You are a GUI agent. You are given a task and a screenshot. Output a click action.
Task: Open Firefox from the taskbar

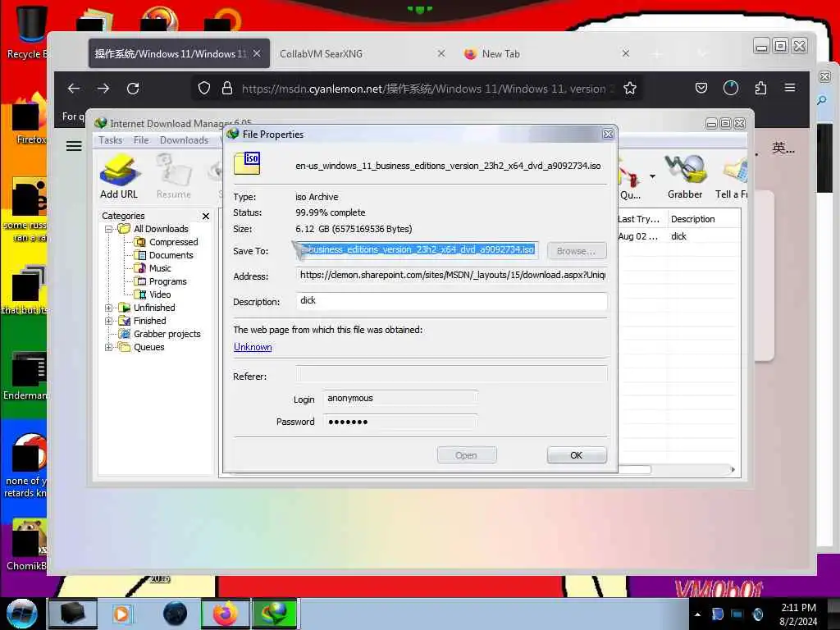click(226, 614)
